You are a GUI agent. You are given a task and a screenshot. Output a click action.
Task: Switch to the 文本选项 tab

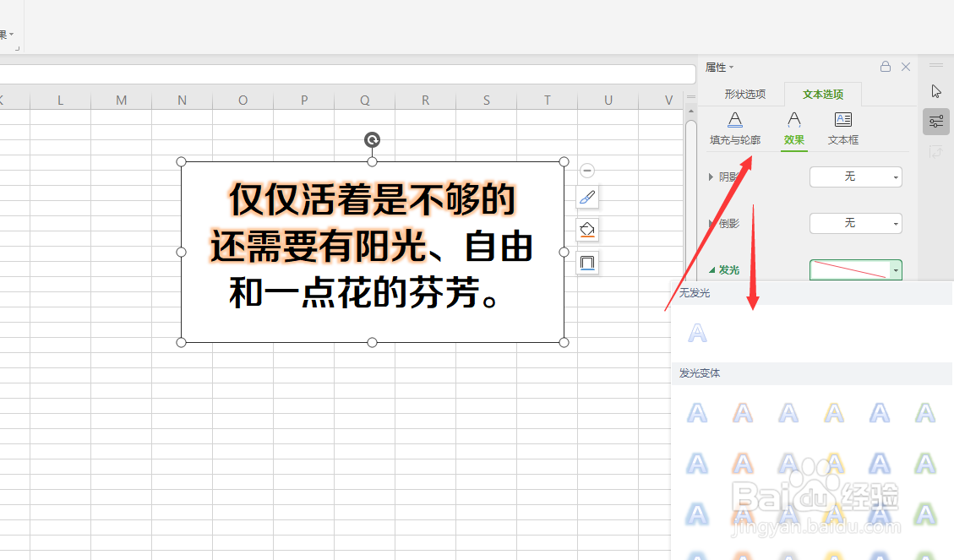pos(822,95)
